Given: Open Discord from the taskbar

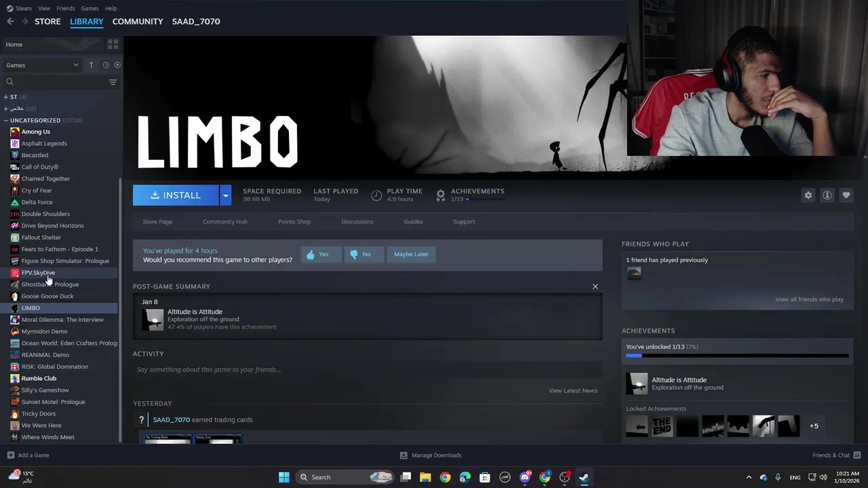Looking at the screenshot, I should coord(525,477).
